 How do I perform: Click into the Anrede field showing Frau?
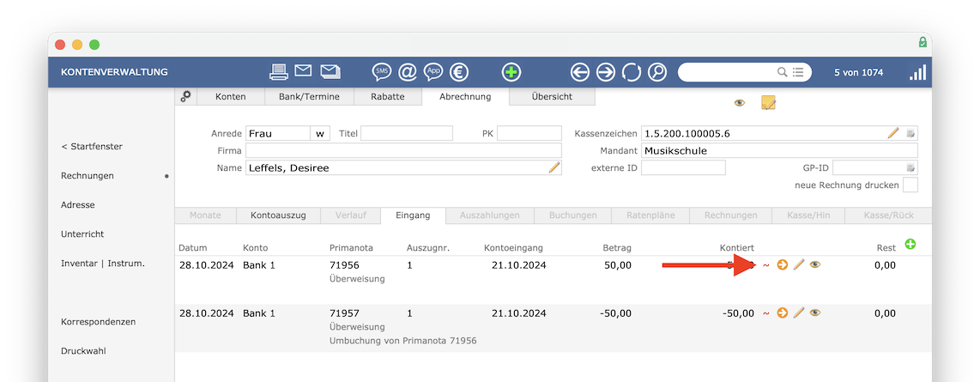[x=277, y=133]
